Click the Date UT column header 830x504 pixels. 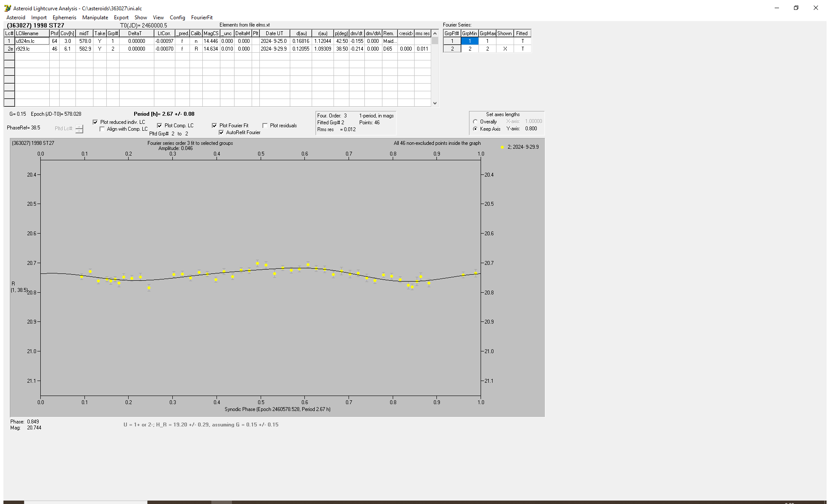[274, 33]
